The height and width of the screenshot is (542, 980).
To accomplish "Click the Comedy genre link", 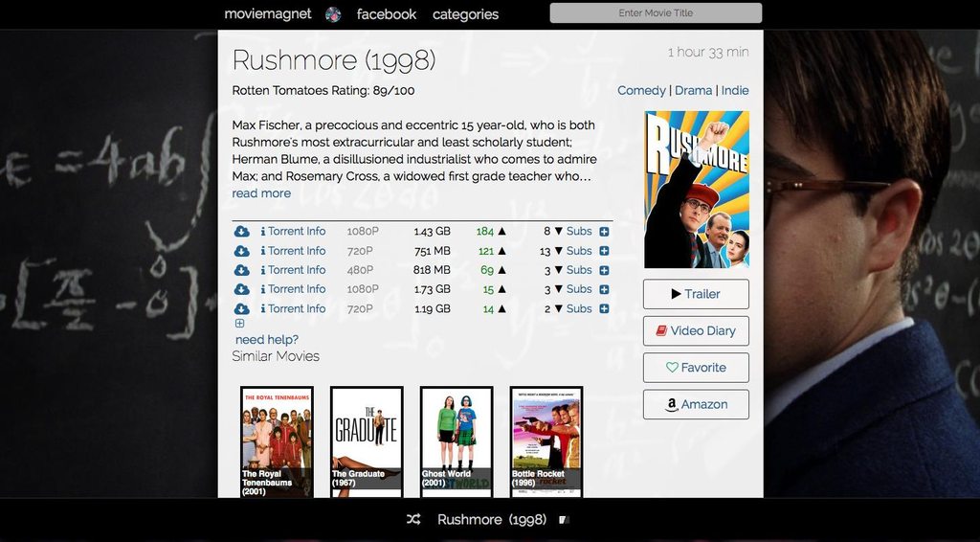I will [x=641, y=91].
